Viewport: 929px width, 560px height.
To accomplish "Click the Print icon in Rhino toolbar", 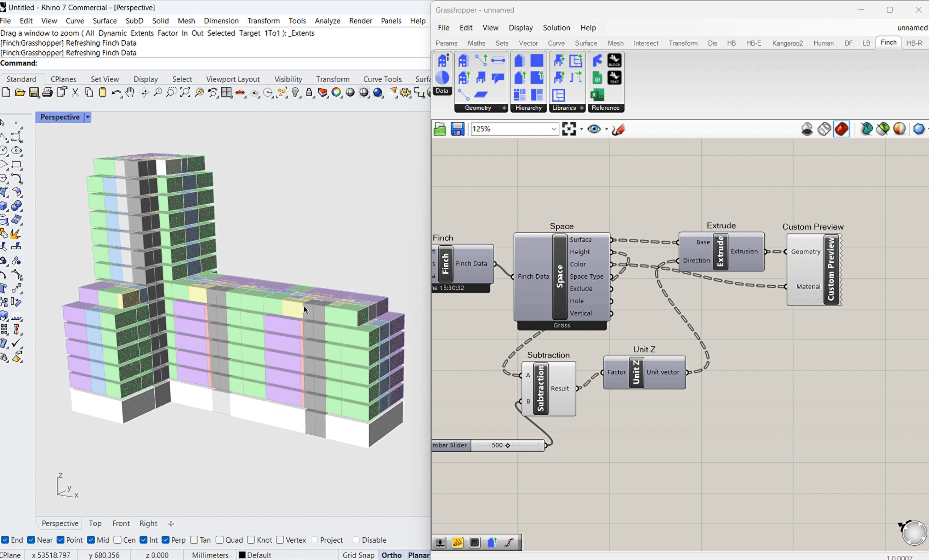I will point(47,93).
